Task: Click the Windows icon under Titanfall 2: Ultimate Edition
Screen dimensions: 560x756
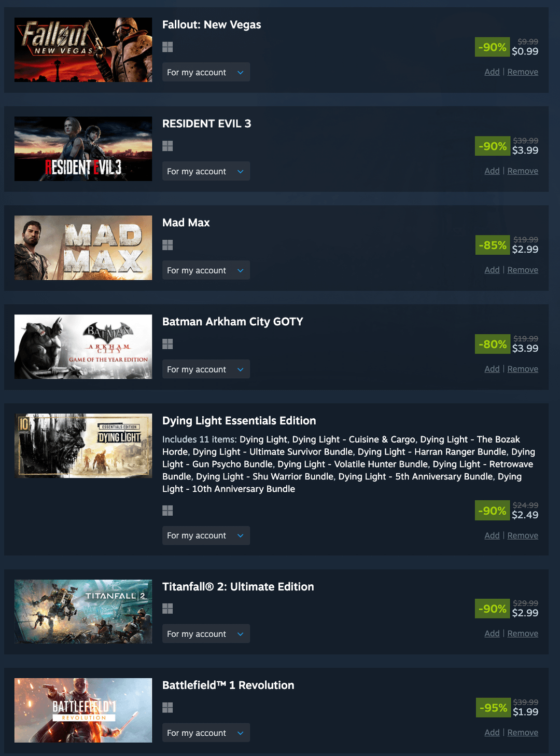Action: [x=167, y=609]
